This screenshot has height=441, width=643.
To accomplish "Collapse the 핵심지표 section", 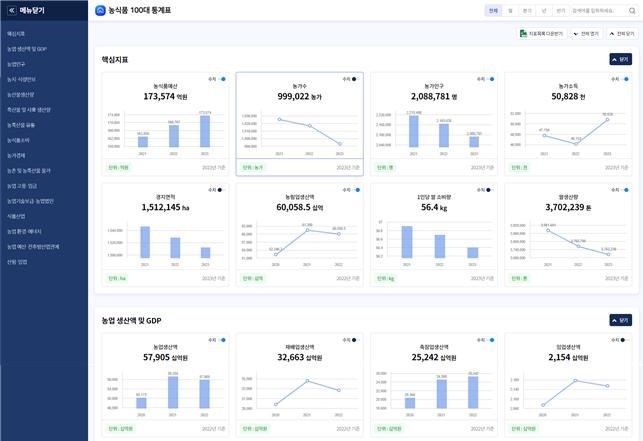I will [619, 59].
